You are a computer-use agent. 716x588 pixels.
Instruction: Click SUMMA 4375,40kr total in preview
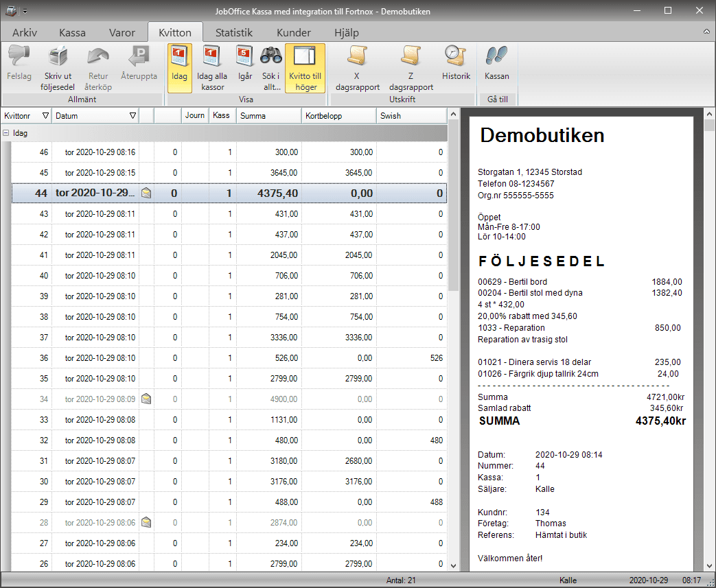coord(582,421)
